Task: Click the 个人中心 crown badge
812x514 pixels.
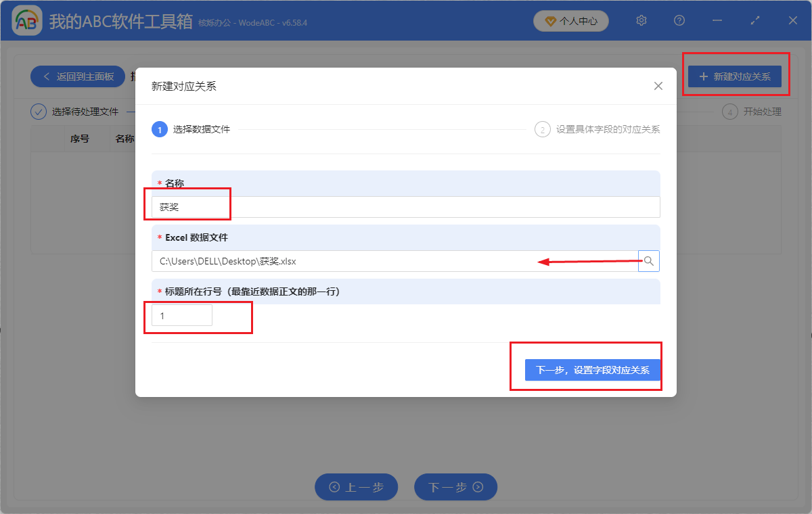Action: click(x=570, y=21)
